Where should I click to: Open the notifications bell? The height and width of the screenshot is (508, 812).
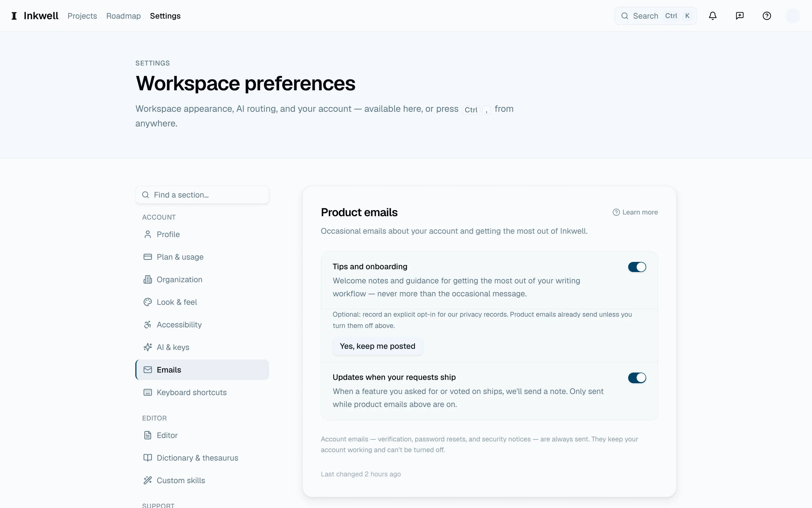point(713,16)
